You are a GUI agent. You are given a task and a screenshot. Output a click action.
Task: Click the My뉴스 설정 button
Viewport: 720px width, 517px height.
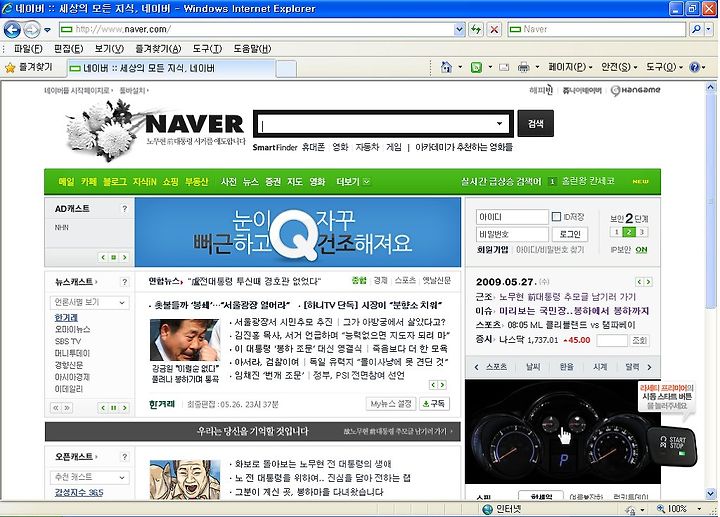click(x=391, y=404)
